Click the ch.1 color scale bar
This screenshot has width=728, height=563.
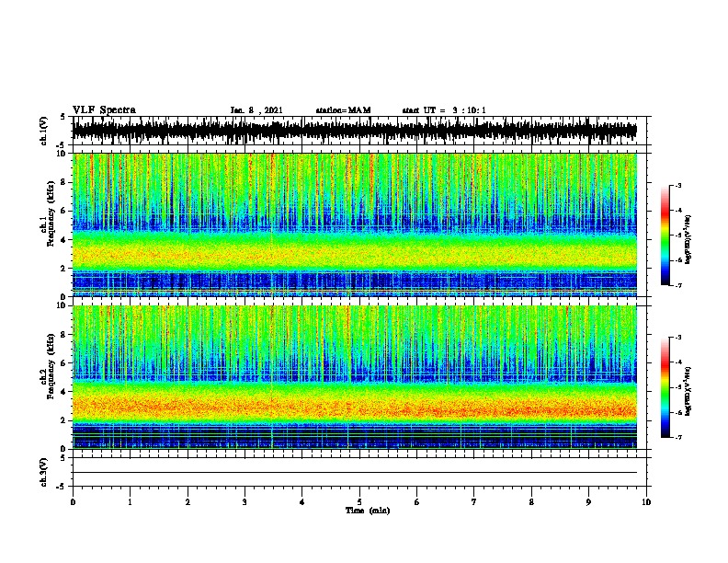(665, 236)
